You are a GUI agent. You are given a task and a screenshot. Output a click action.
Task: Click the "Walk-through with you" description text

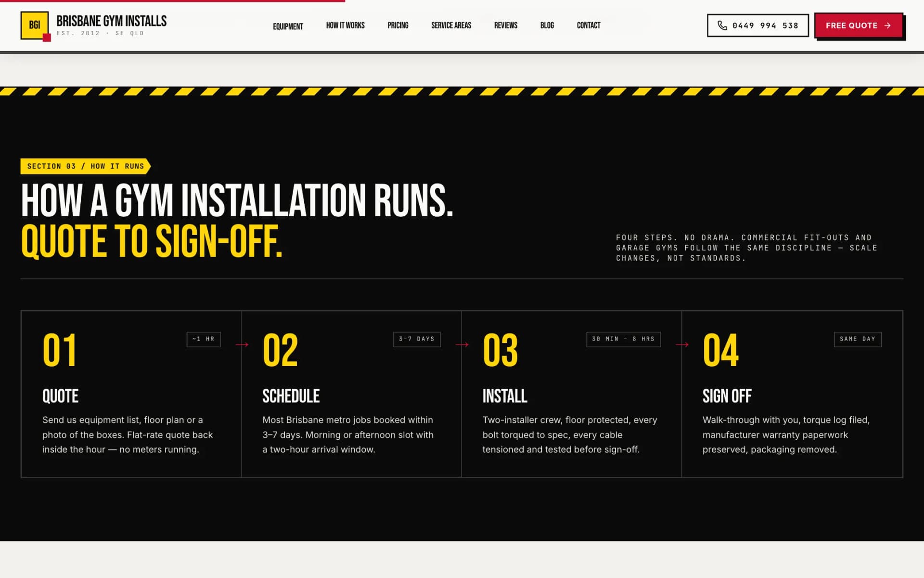pos(786,434)
